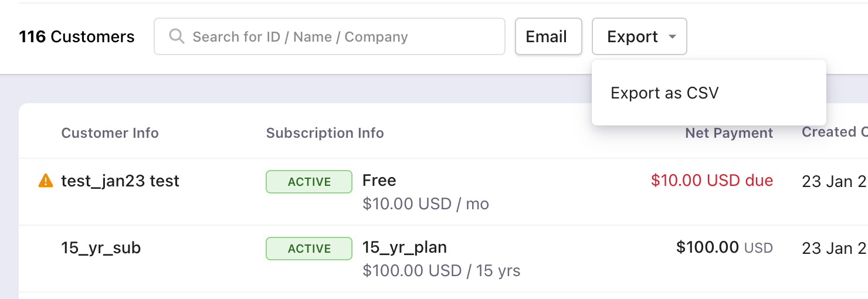Click the $100.00 USD net payment

pos(724,248)
